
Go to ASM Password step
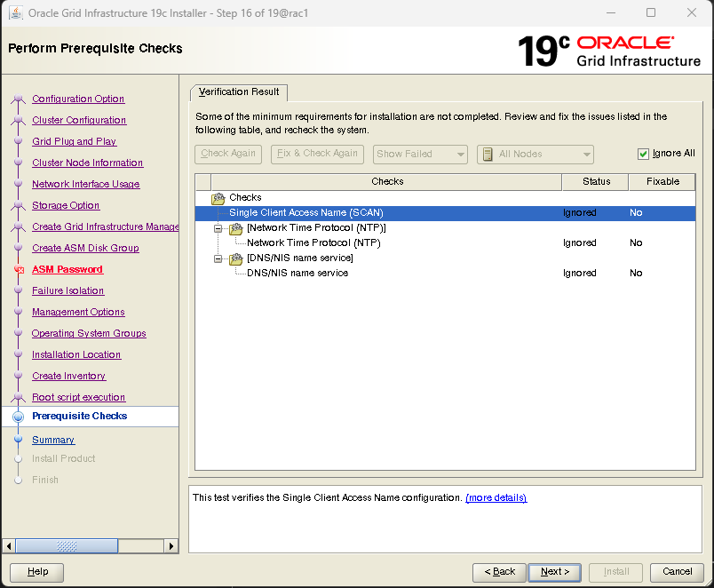[67, 270]
